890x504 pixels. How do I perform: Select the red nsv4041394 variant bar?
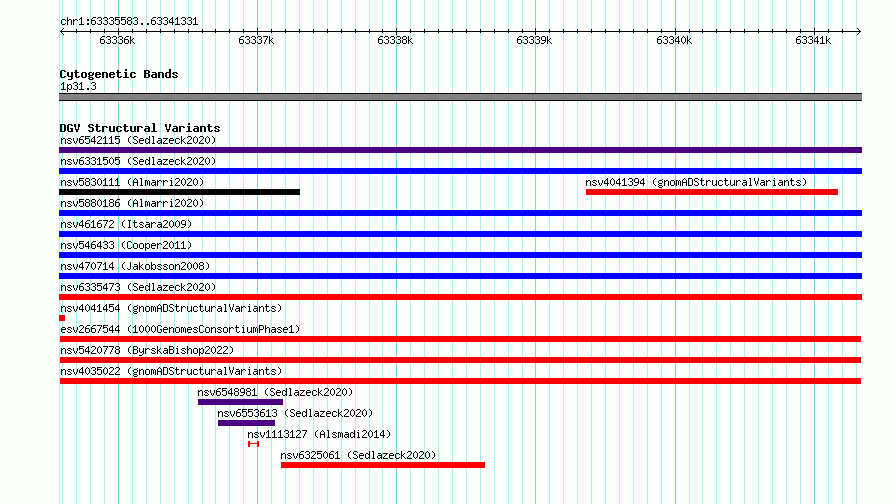click(x=712, y=192)
